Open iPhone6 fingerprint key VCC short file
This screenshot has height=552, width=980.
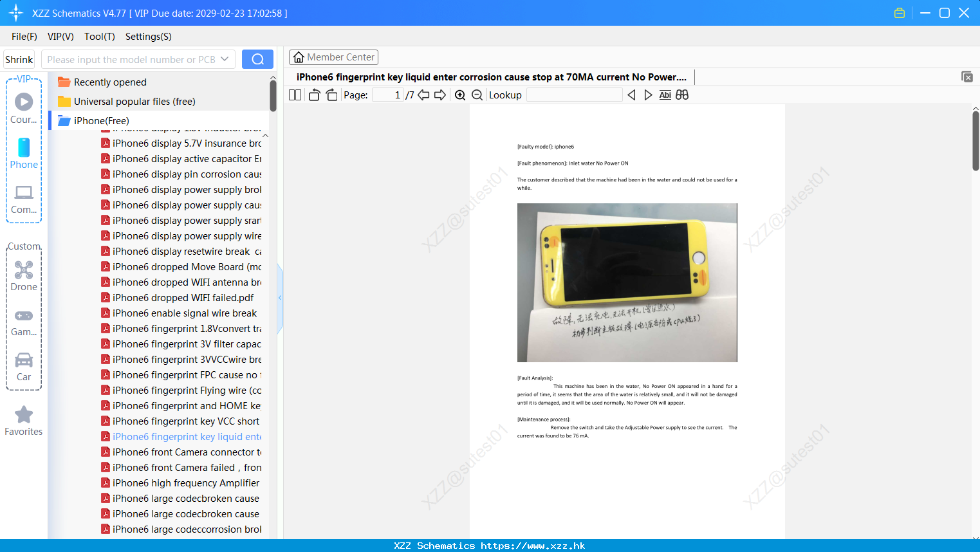tap(181, 421)
